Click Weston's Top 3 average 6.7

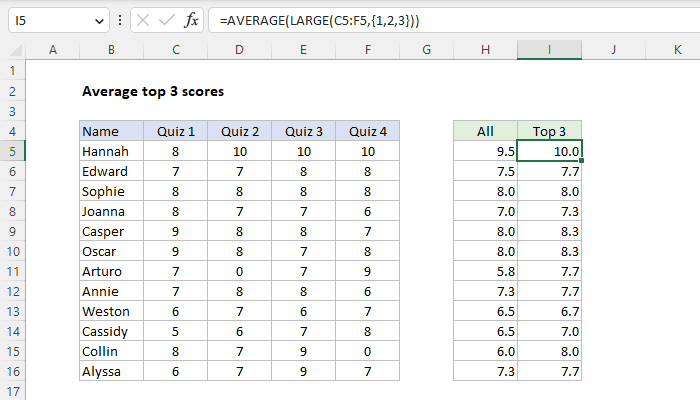pos(550,312)
